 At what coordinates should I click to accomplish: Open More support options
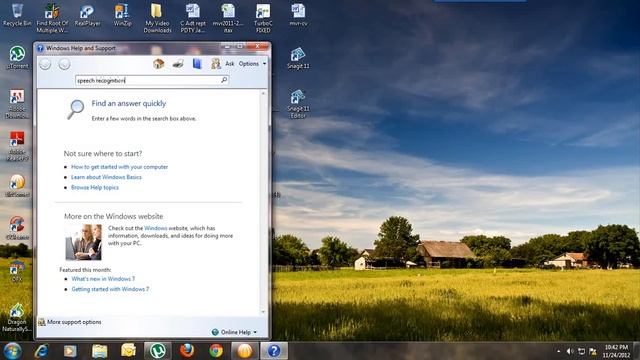[70, 322]
